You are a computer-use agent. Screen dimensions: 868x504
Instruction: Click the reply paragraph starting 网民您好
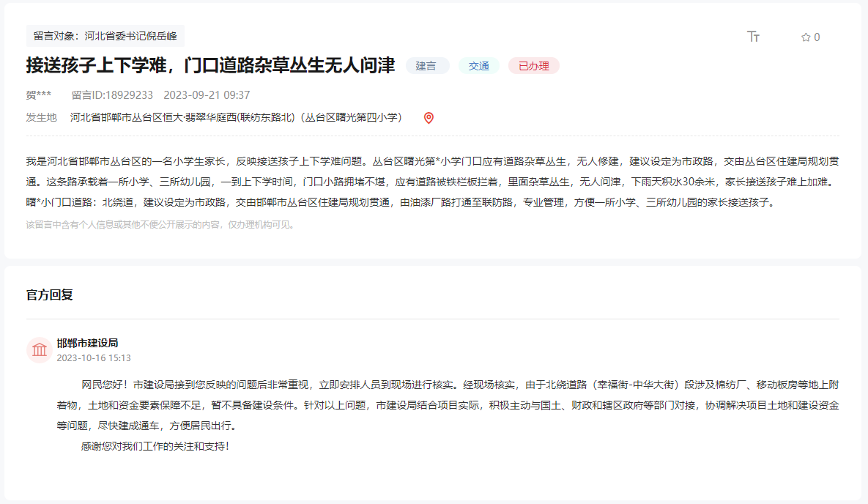(448, 405)
